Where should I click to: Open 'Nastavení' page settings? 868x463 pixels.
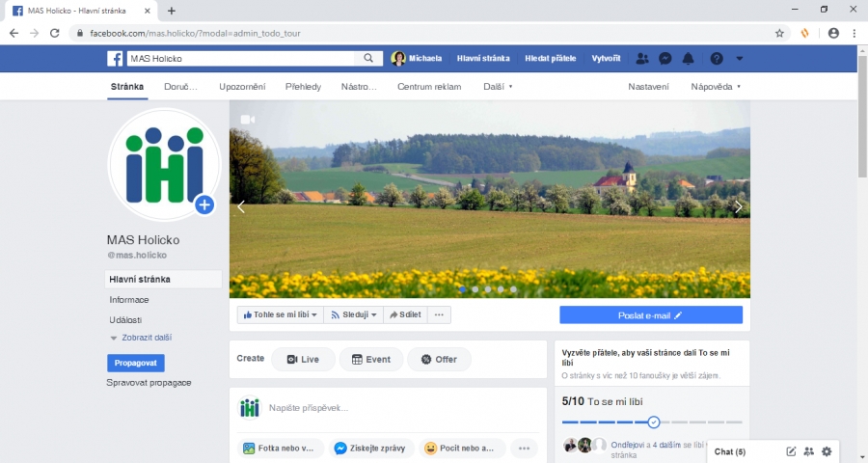click(648, 87)
